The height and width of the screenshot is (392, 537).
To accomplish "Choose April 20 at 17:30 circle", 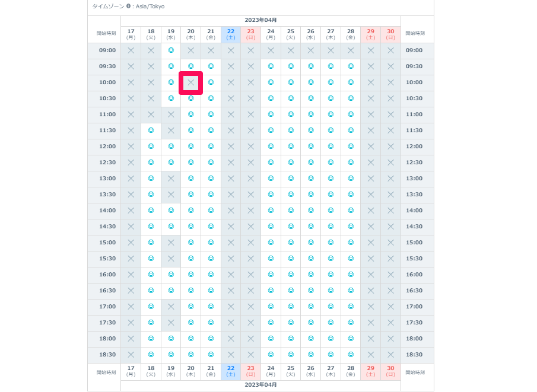I will 190,323.
